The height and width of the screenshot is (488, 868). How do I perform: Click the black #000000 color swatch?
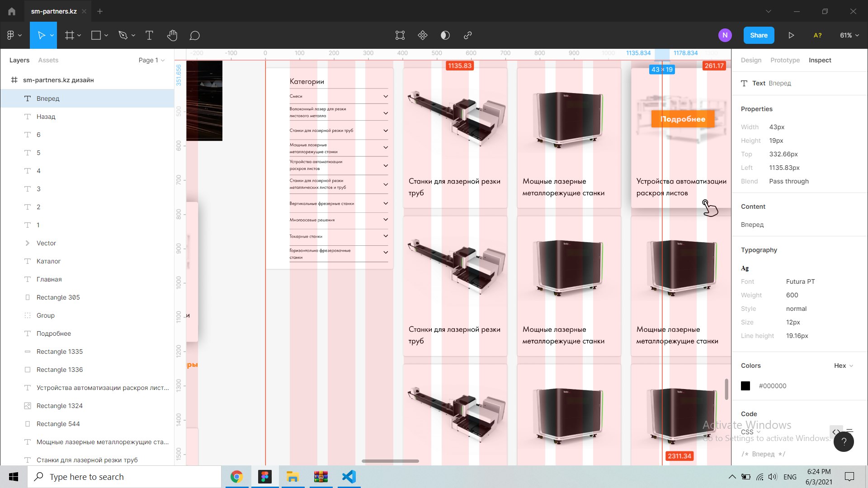point(745,386)
